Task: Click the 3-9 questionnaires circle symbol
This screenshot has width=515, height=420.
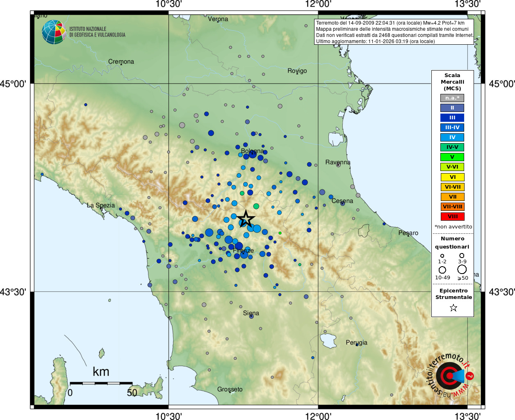Action: 462,256
